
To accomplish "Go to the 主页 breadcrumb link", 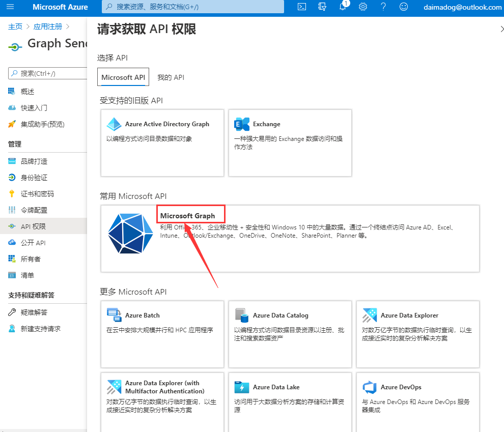I will click(x=15, y=26).
